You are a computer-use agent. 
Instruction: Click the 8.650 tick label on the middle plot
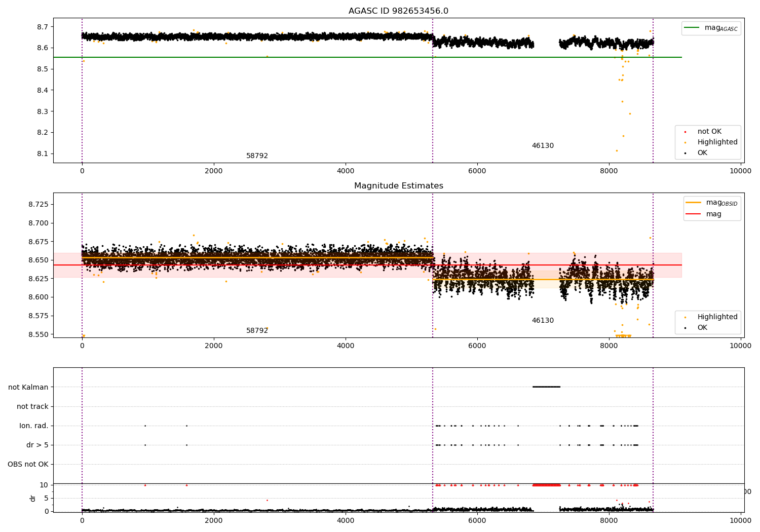(39, 260)
